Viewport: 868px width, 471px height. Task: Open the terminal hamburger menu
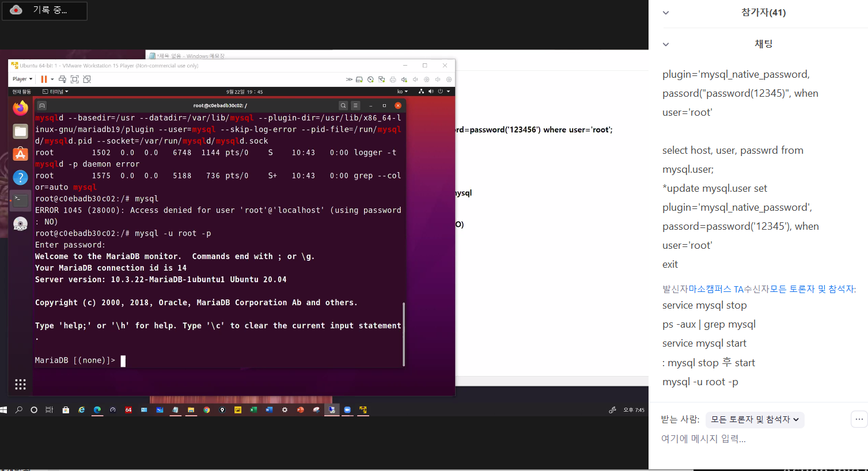pos(355,106)
